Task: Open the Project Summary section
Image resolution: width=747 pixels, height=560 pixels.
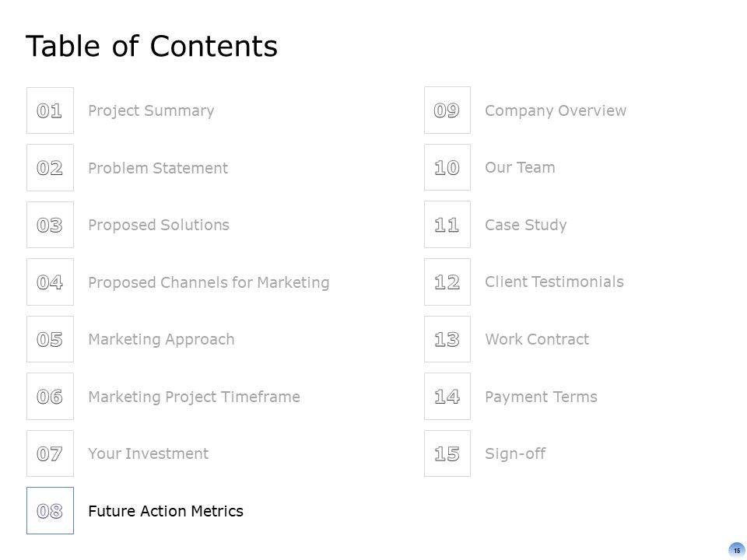Action: point(151,110)
